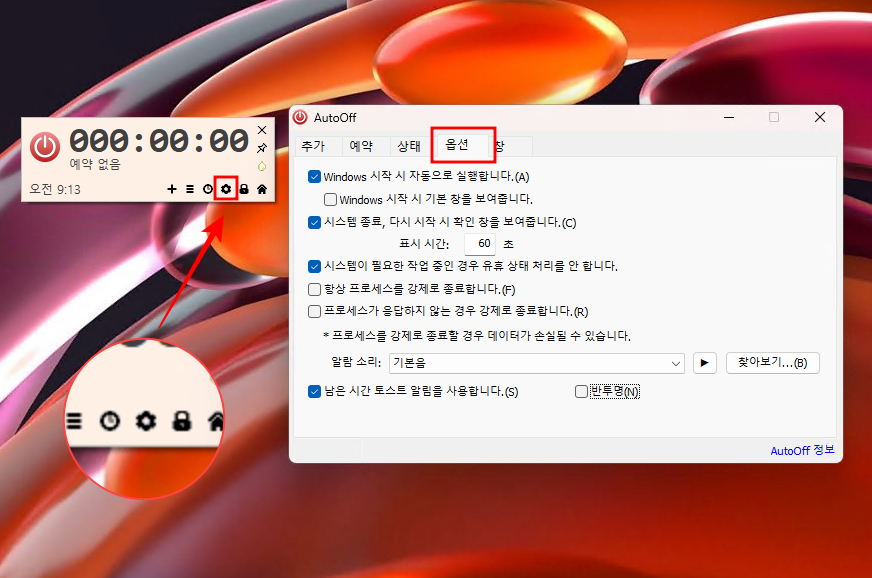Image resolution: width=872 pixels, height=578 pixels.
Task: Toggle '유휴 상태 처리를 안 합니다' checkbox
Action: [314, 266]
